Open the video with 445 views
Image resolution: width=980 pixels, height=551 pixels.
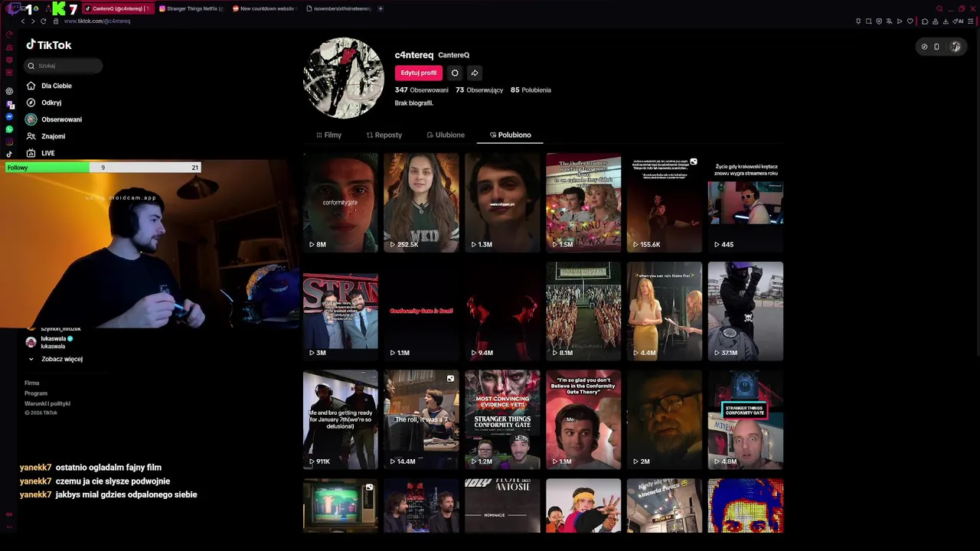point(746,203)
